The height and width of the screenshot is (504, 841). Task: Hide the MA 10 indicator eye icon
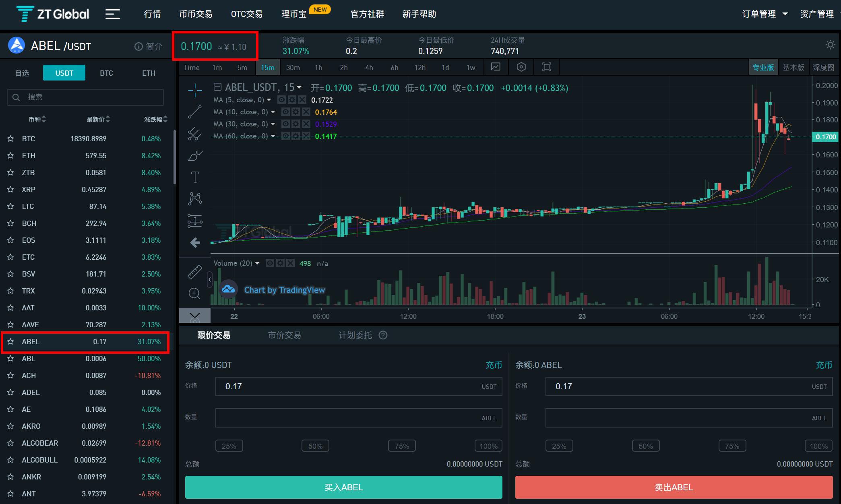click(x=285, y=112)
